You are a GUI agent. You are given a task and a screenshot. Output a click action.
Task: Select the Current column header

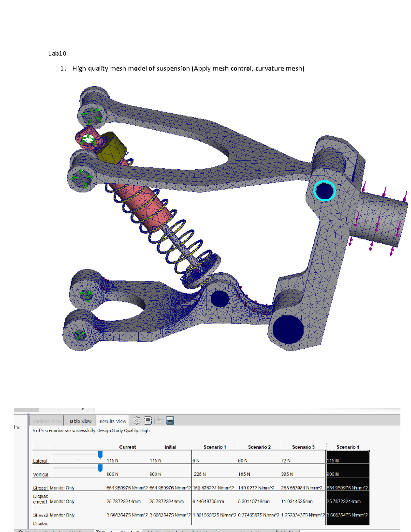[x=127, y=447]
